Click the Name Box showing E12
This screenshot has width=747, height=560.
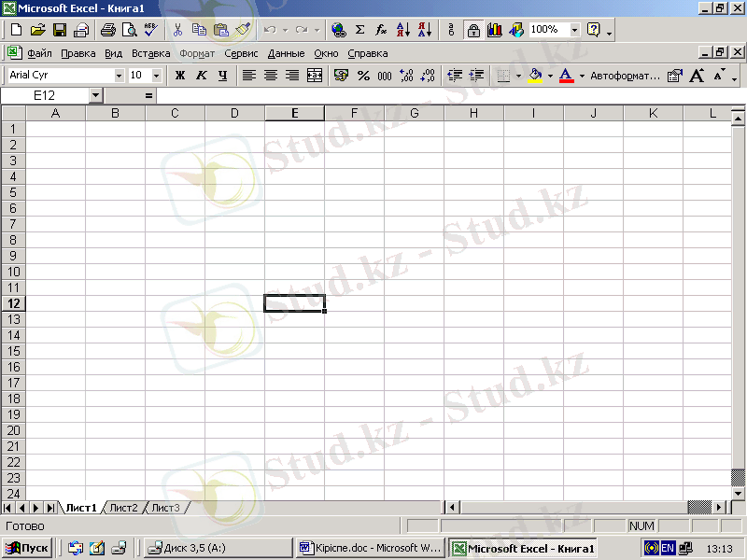pos(45,96)
